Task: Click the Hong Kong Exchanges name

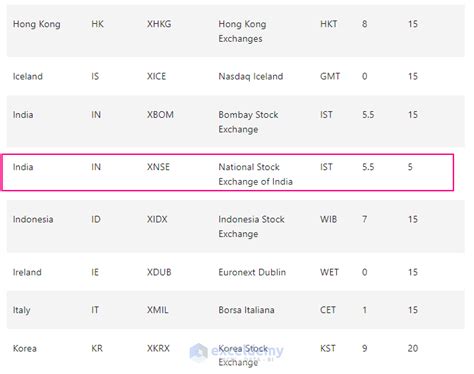Action: (x=242, y=31)
